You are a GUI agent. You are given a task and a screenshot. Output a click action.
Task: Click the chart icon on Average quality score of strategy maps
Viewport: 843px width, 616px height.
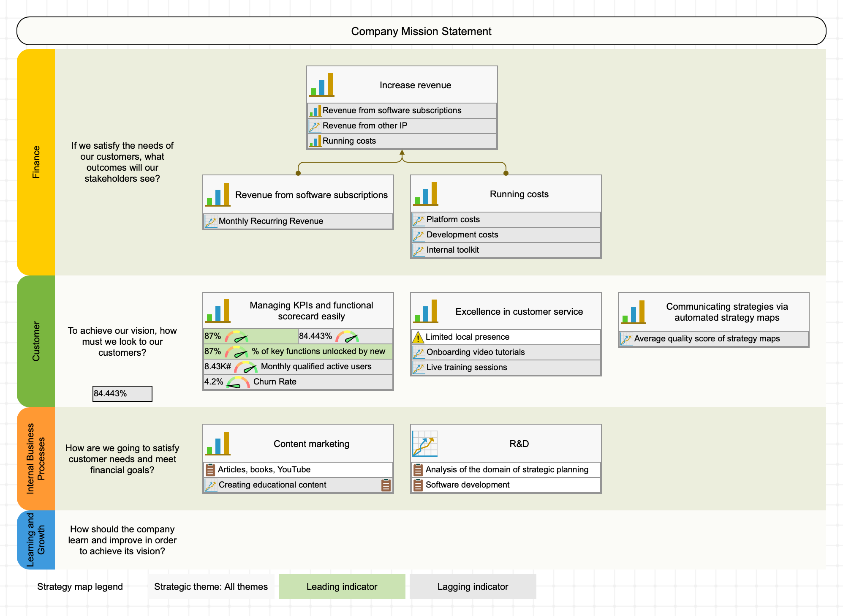pos(626,338)
